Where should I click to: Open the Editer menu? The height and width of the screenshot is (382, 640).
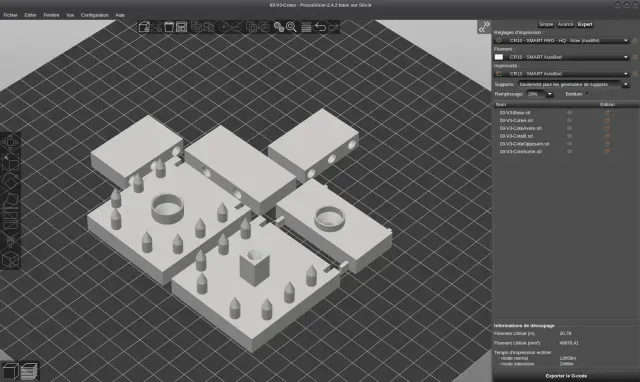click(x=30, y=15)
